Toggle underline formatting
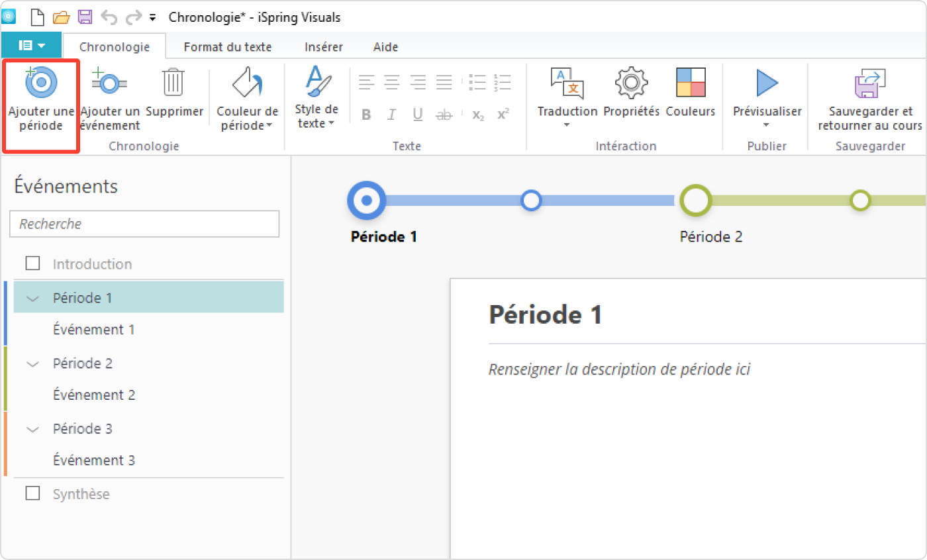This screenshot has height=560, width=927. 417,115
